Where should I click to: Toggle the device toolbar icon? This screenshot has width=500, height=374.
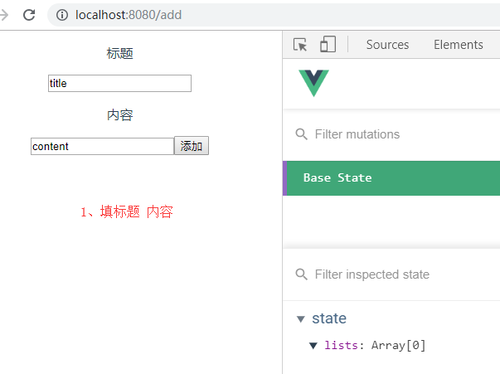(328, 44)
